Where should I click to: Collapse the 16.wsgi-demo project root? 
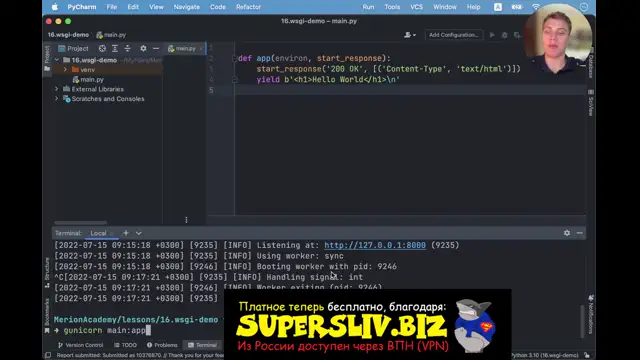[57, 60]
